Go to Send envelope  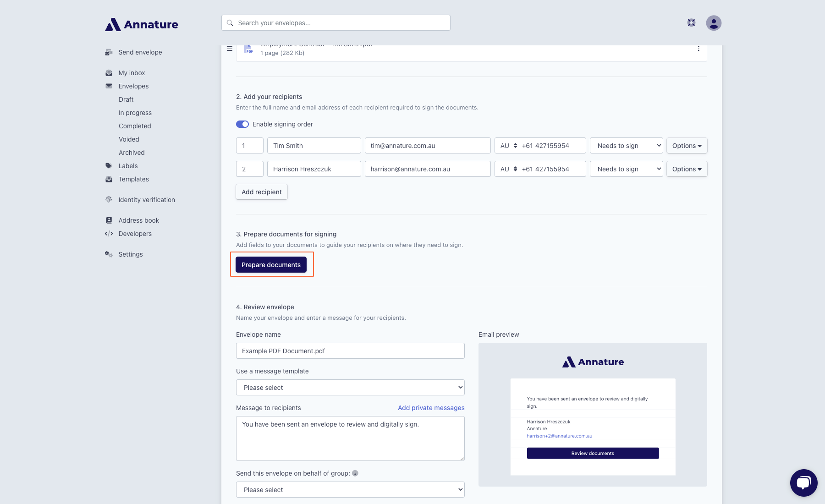point(140,52)
